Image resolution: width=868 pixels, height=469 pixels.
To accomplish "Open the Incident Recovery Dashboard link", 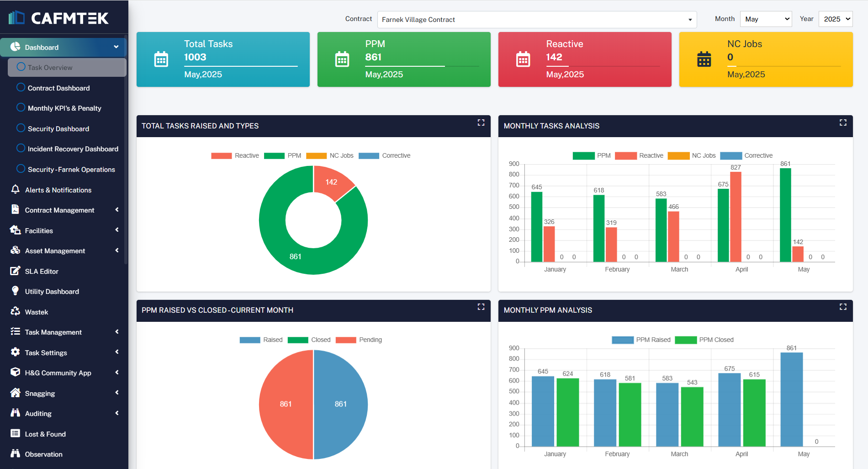I will [73, 149].
